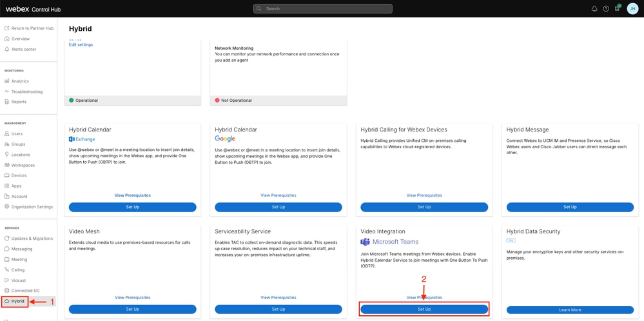Click the Return to Partner Hub icon

point(6,28)
